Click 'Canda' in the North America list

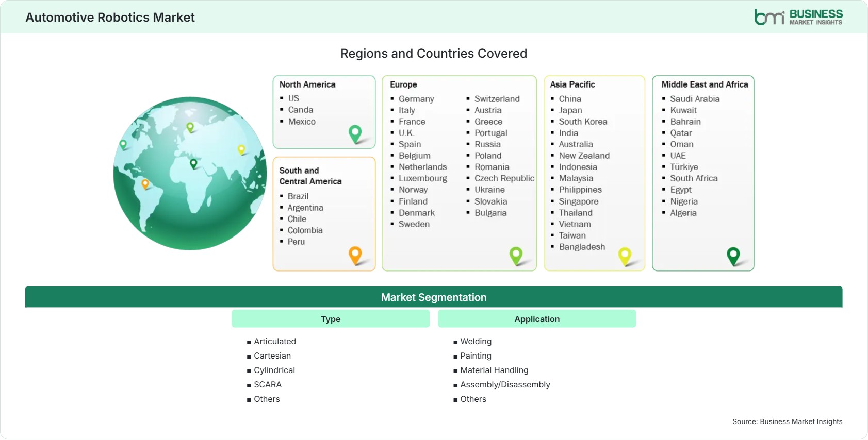tap(301, 110)
